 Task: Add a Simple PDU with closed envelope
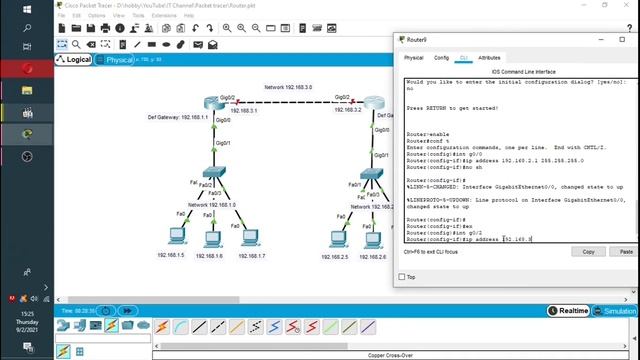click(198, 45)
